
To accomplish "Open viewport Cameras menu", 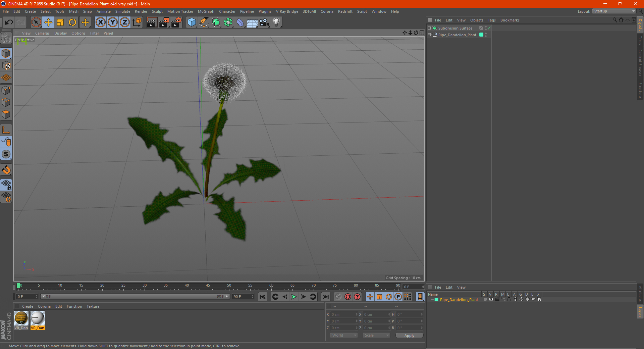I will pyautogui.click(x=42, y=33).
